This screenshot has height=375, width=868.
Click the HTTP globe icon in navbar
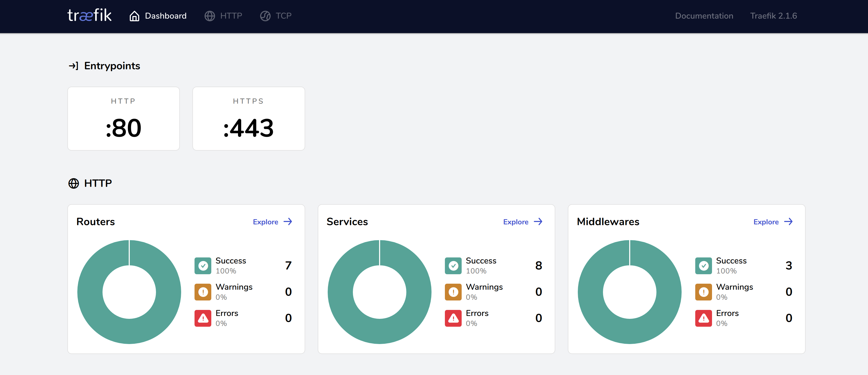(209, 16)
